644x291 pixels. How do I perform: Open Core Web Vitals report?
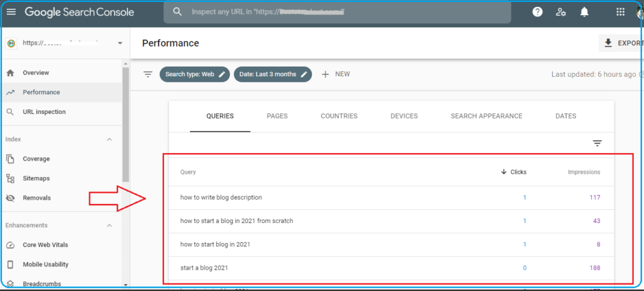tap(61, 245)
